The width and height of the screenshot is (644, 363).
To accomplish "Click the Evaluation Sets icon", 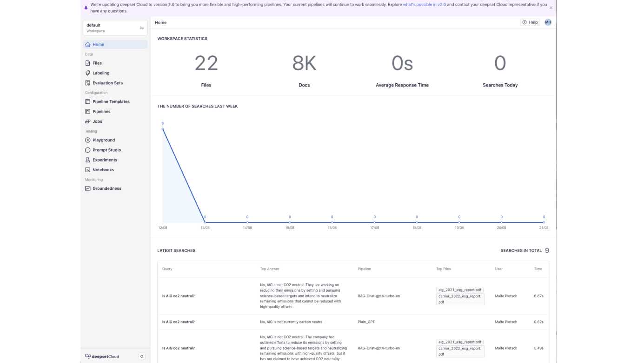I will (88, 83).
